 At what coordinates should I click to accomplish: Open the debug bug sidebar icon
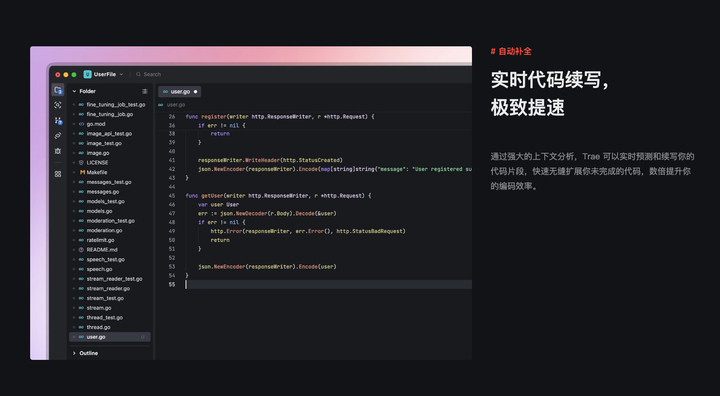[x=57, y=151]
